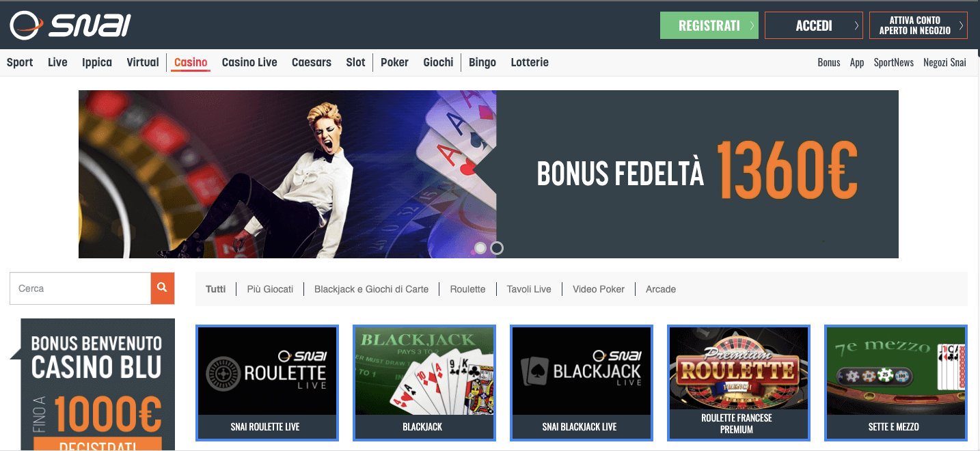Open the Snai Roulette Live game tile
980x451 pixels.
(267, 383)
